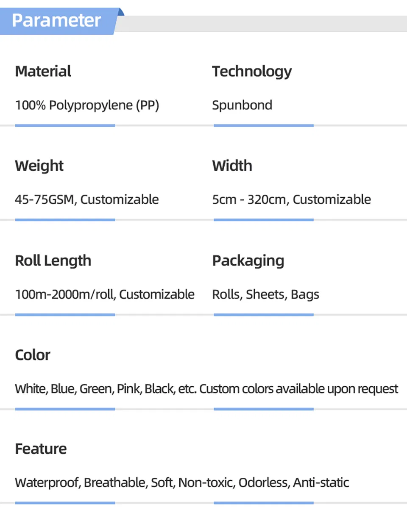Select the Technology heading
407x532 pixels.
[252, 72]
